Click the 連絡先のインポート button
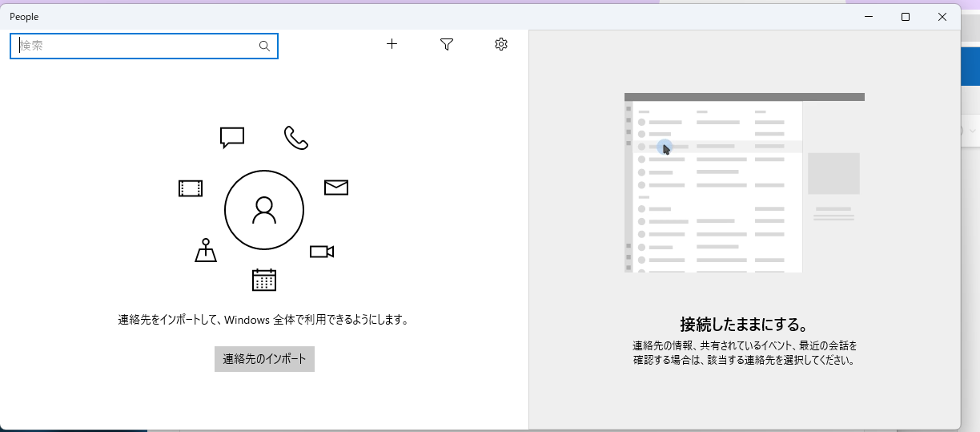Viewport: 980px width, 432px height. tap(264, 359)
